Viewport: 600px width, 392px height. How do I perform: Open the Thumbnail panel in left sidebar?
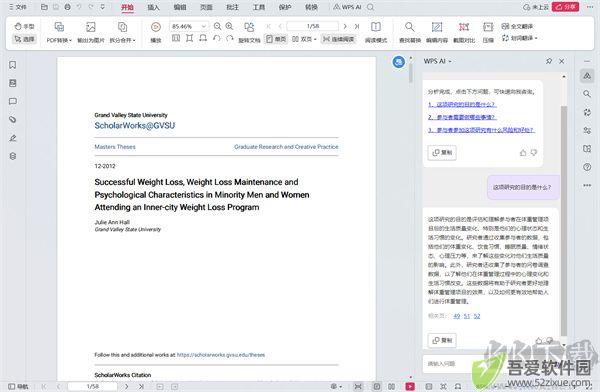point(13,83)
